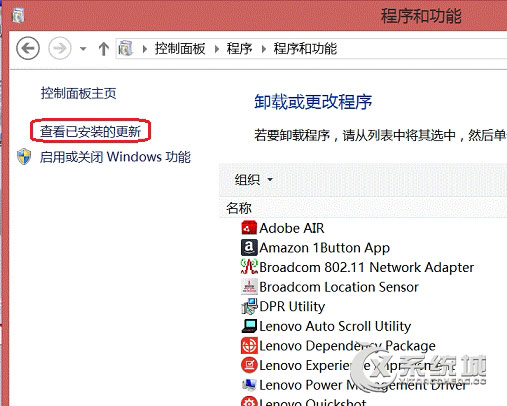Click the Lenovo Power Management Driver icon
Viewport: 507px width, 406px height.
click(x=249, y=385)
